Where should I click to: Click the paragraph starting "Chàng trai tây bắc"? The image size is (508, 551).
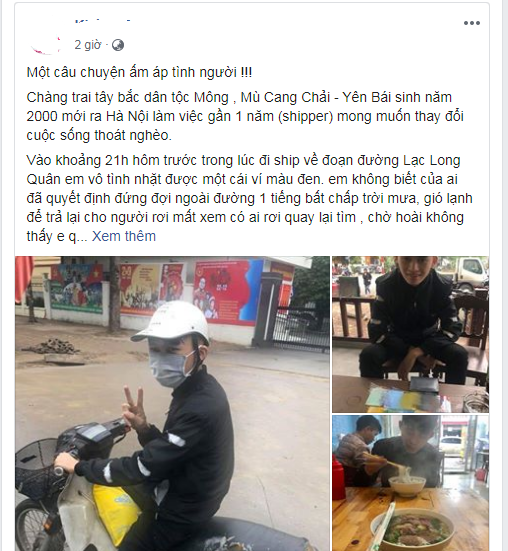coord(245,116)
